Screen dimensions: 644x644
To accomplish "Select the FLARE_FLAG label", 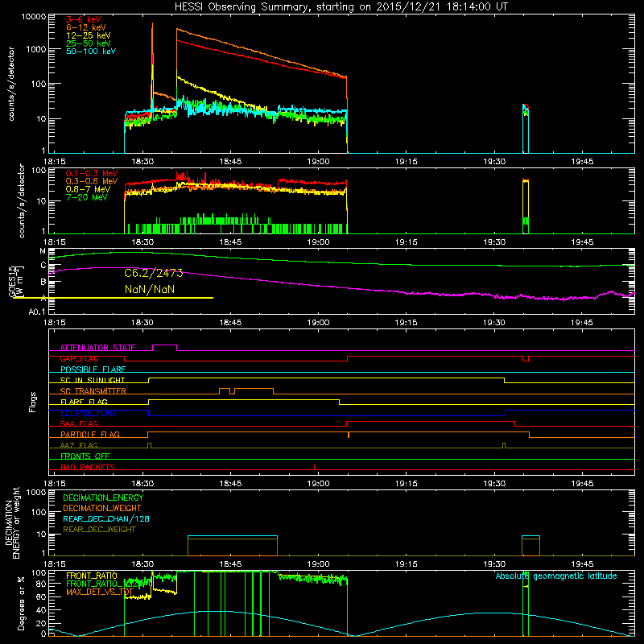I will pos(84,402).
